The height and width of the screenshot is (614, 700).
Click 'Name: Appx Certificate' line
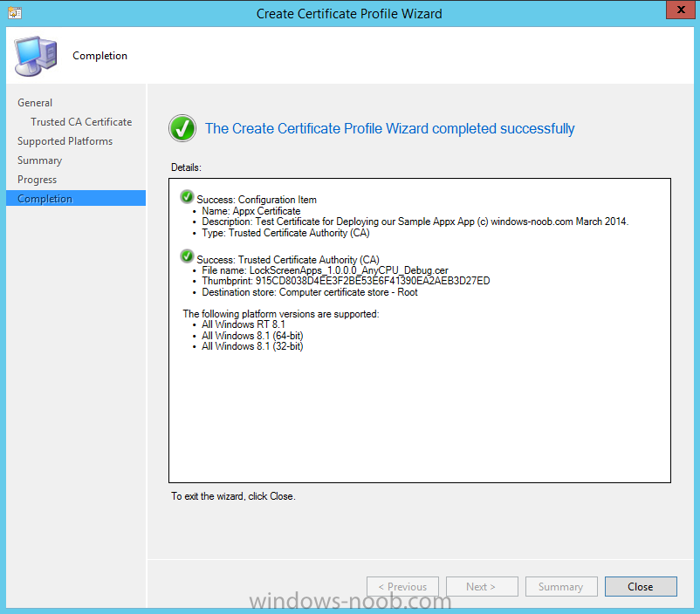click(250, 210)
